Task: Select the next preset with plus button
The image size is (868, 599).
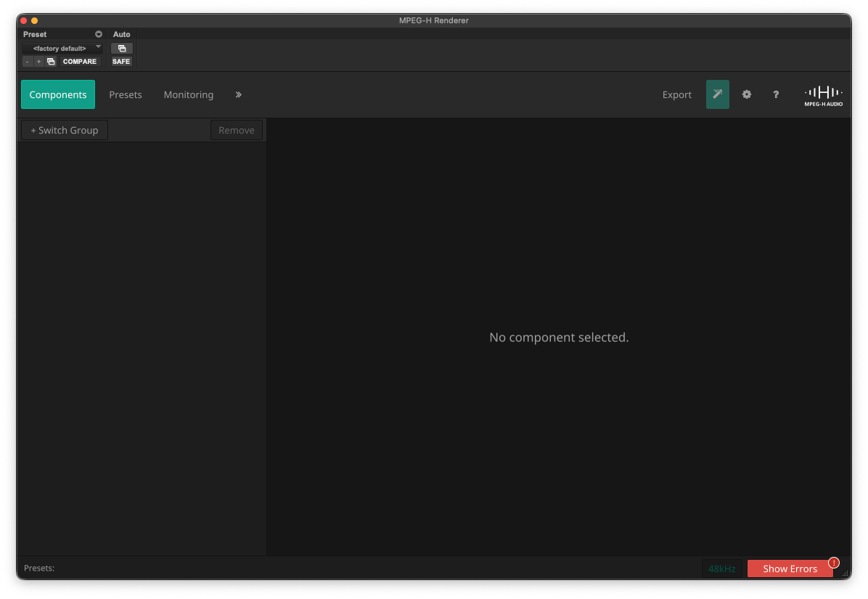Action: pyautogui.click(x=38, y=62)
